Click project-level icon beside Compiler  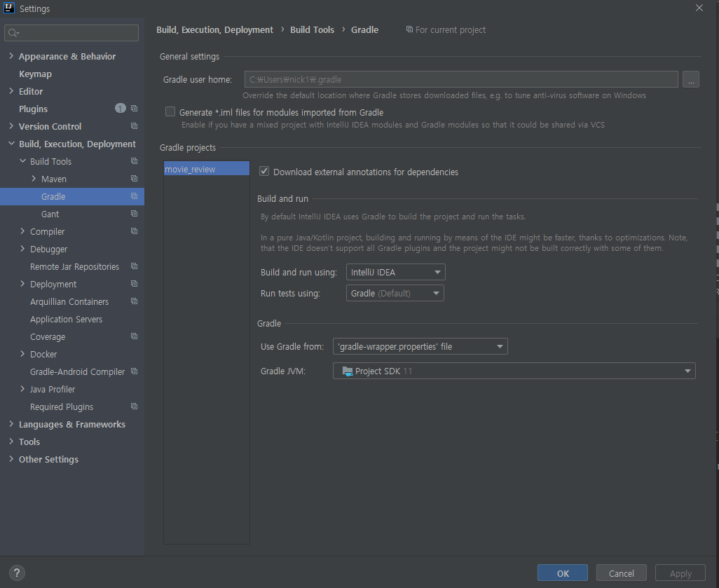[x=134, y=231]
